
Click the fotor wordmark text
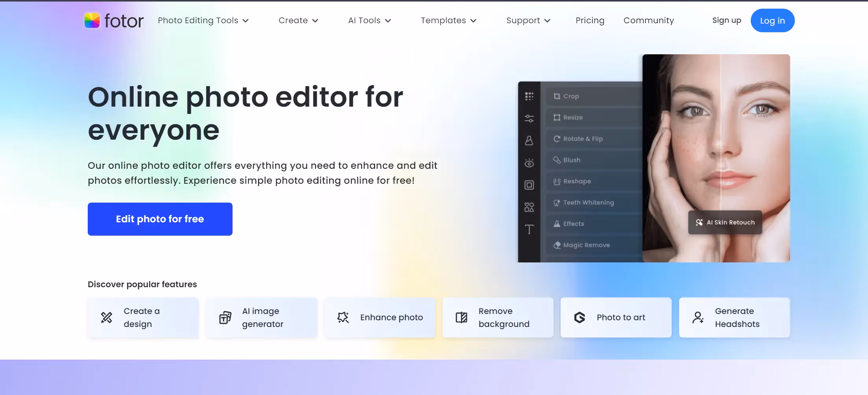[124, 20]
